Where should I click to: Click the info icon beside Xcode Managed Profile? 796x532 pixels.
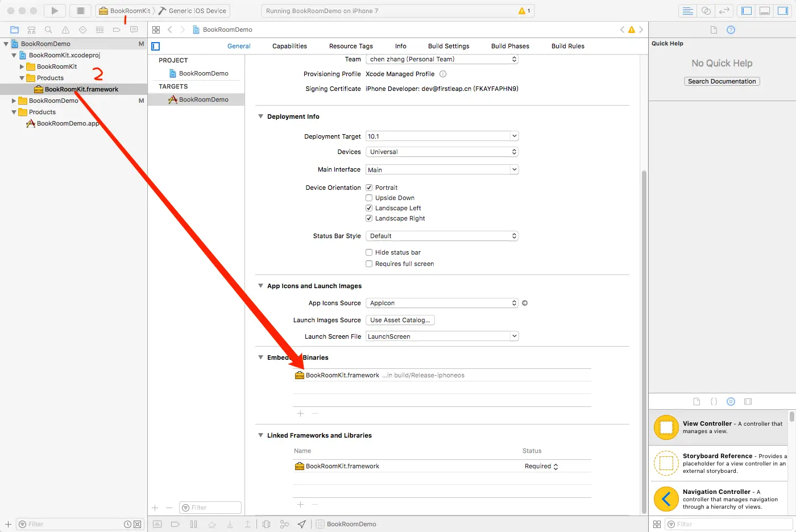443,74
